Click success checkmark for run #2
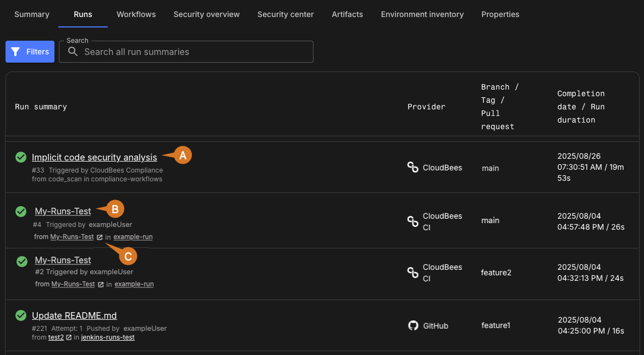The width and height of the screenshot is (644, 355). pos(21,261)
